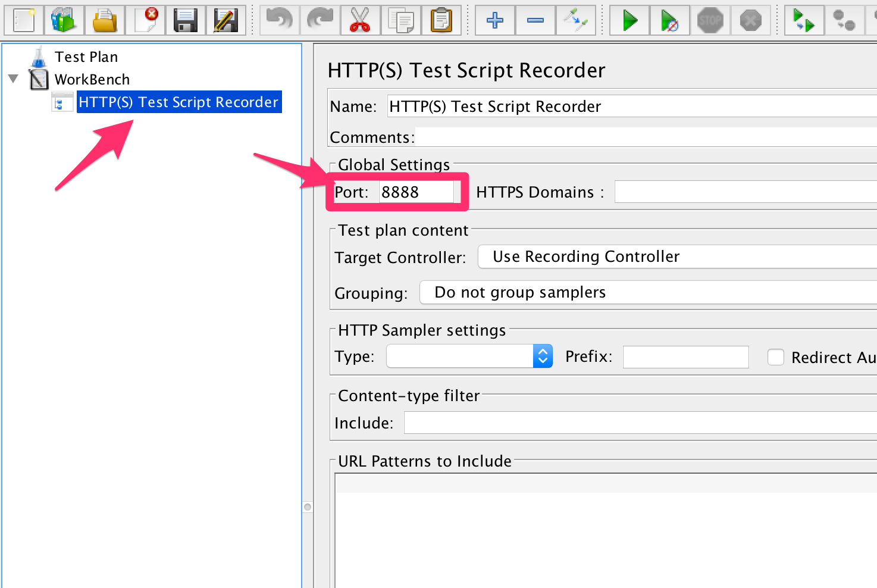Undo last action with the Undo arrow
Image resolution: width=877 pixels, height=588 pixels.
coord(280,20)
